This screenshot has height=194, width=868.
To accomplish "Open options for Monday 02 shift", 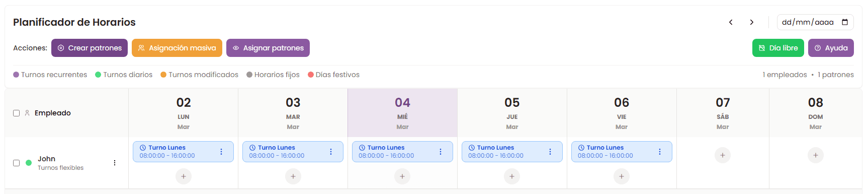I will tap(221, 152).
